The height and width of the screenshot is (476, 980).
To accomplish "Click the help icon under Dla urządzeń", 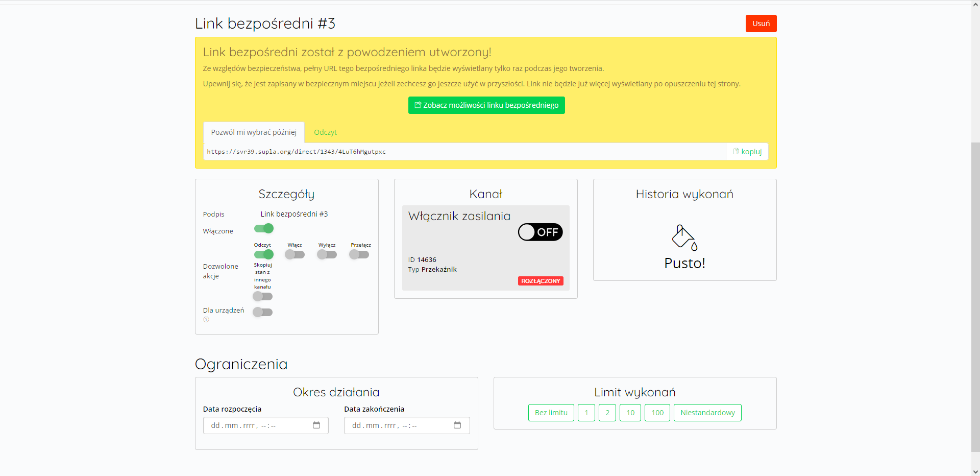I will point(206,320).
